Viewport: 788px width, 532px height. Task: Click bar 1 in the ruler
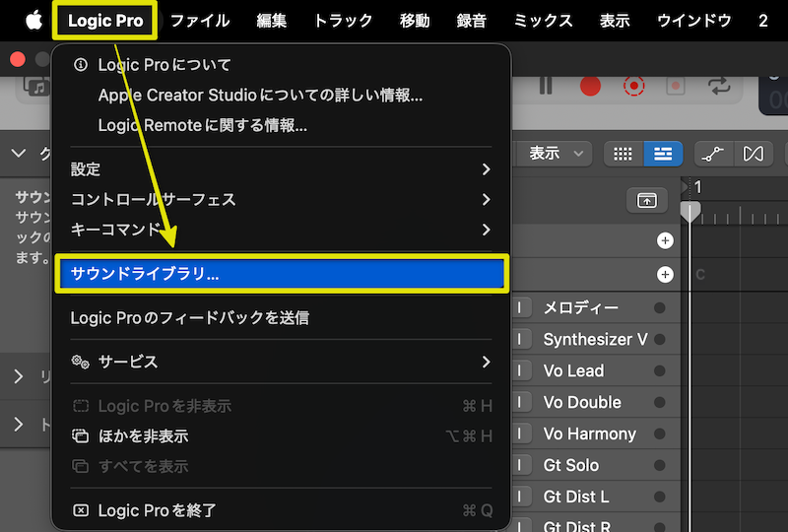(698, 187)
